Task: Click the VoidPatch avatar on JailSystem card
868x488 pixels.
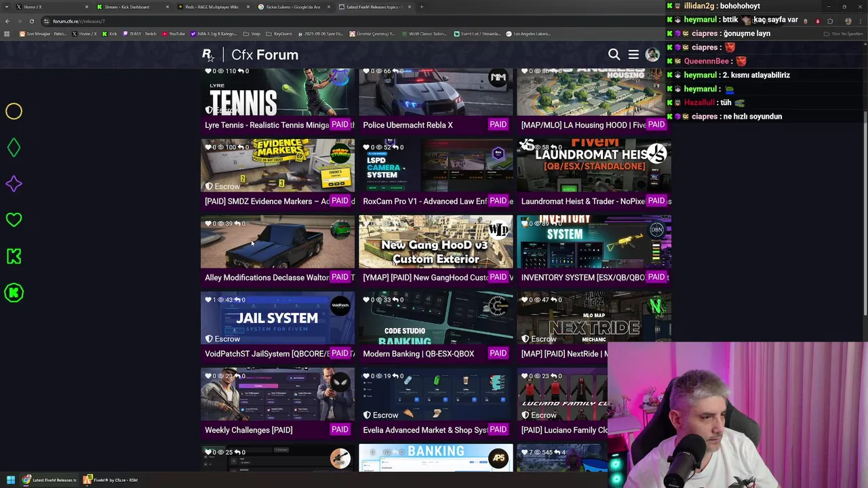Action: [340, 306]
